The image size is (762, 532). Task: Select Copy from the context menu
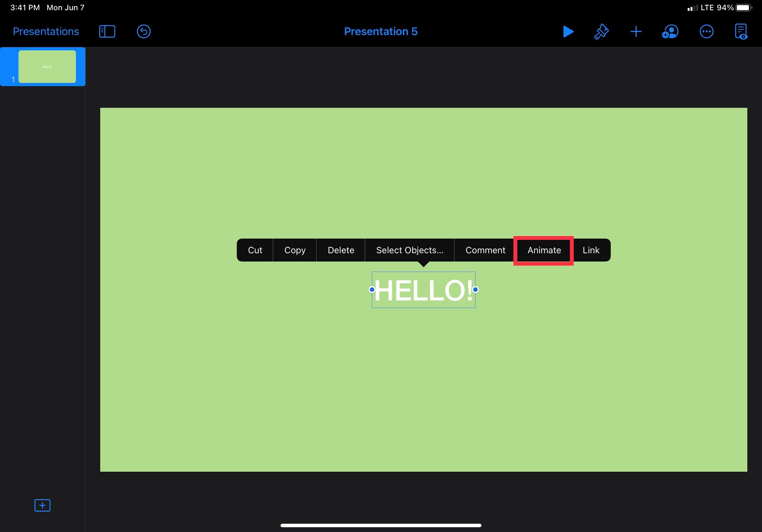coord(294,250)
